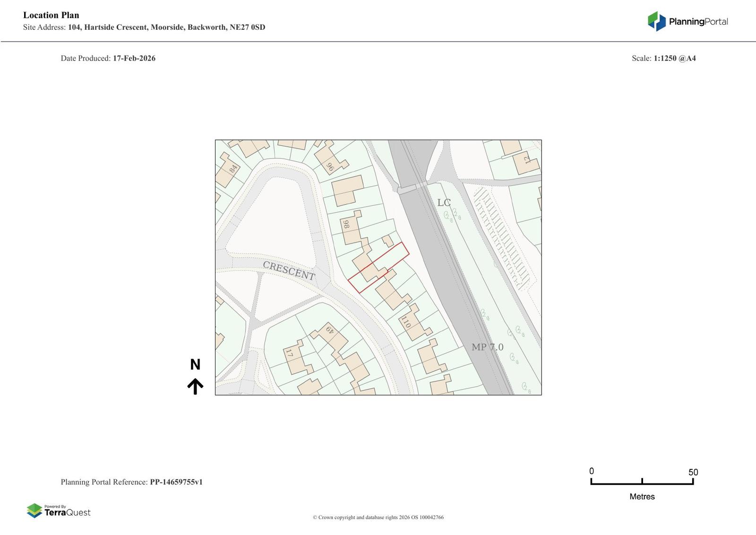Click the date produced 17-Feb-2026
This screenshot has height=535, width=756.
pyautogui.click(x=134, y=59)
